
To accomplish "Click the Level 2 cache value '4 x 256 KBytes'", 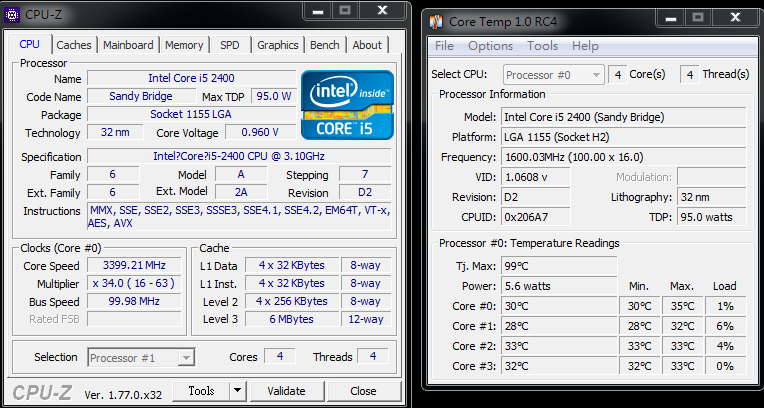I will click(x=291, y=302).
